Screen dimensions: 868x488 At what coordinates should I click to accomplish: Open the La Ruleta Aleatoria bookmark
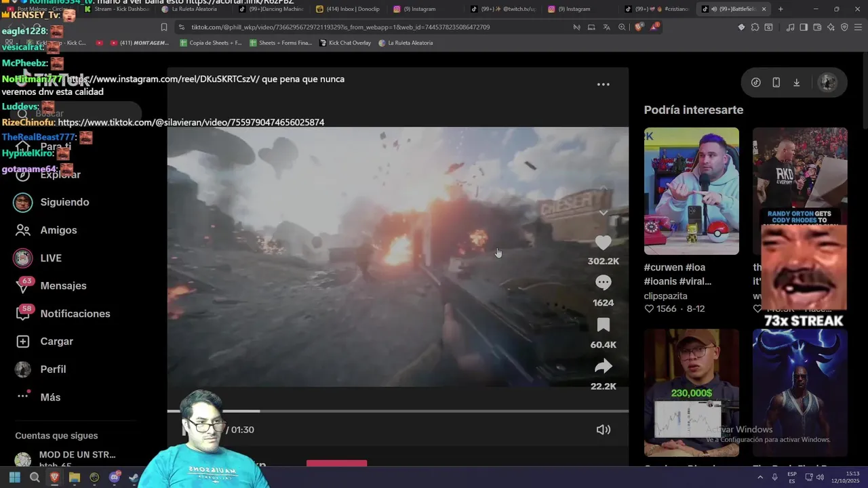click(406, 43)
